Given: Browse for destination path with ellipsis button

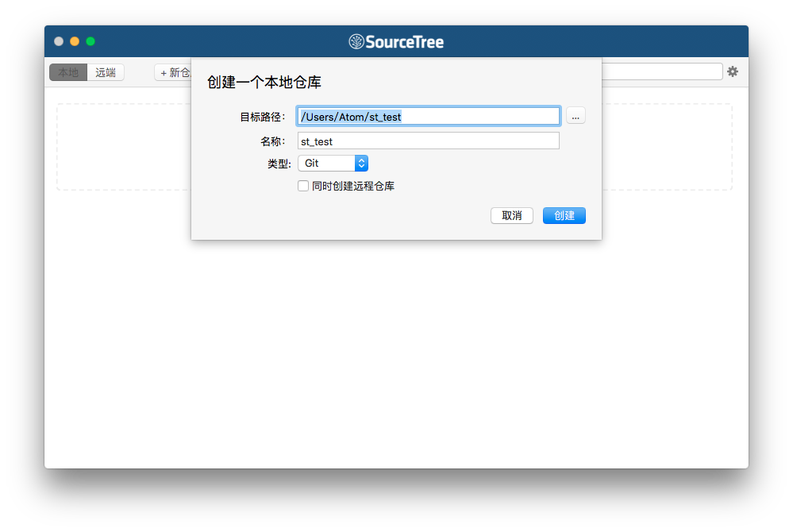Looking at the screenshot, I should [x=576, y=116].
